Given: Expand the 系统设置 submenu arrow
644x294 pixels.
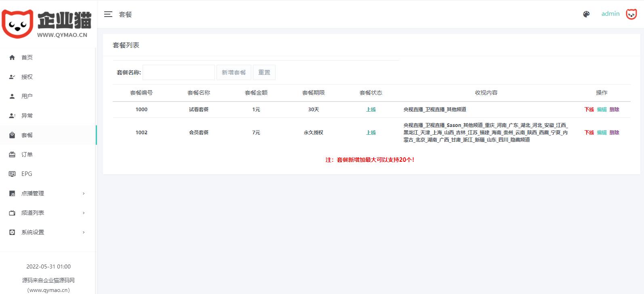Looking at the screenshot, I should 84,232.
